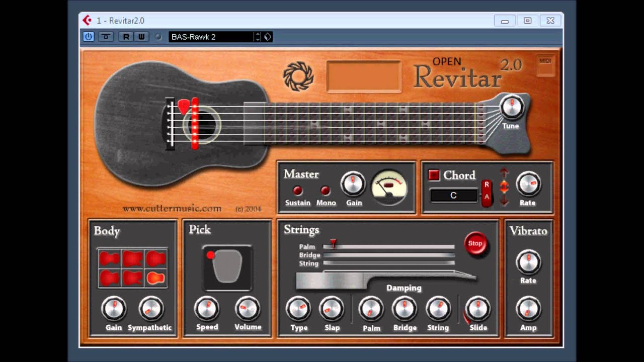
Task: Click the bypass button next to power
Action: tap(105, 37)
